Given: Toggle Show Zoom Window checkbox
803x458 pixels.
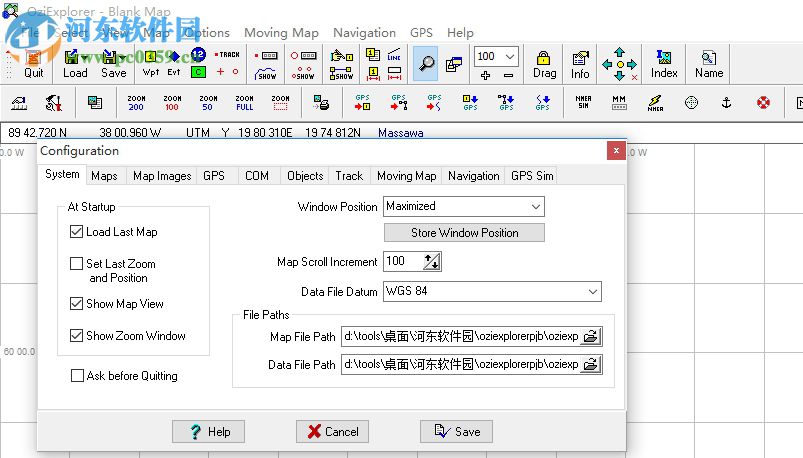Looking at the screenshot, I should pos(76,336).
